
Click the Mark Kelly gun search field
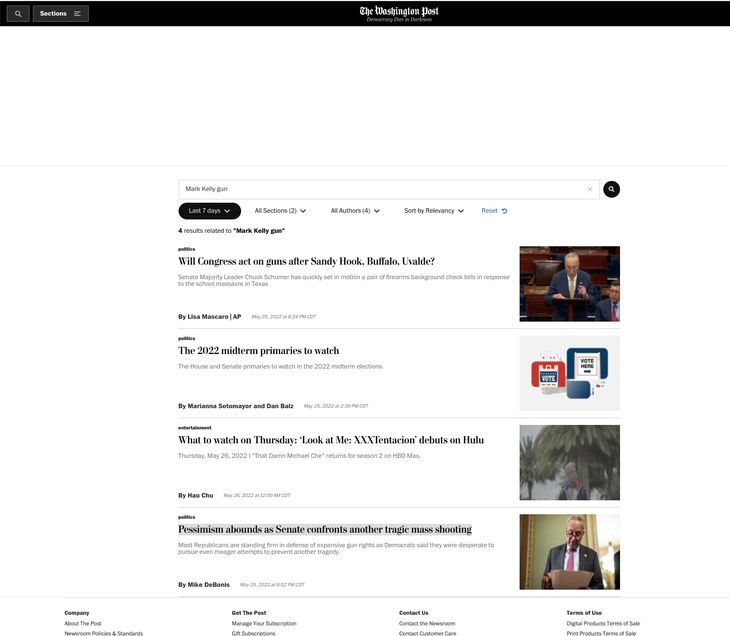(x=380, y=189)
